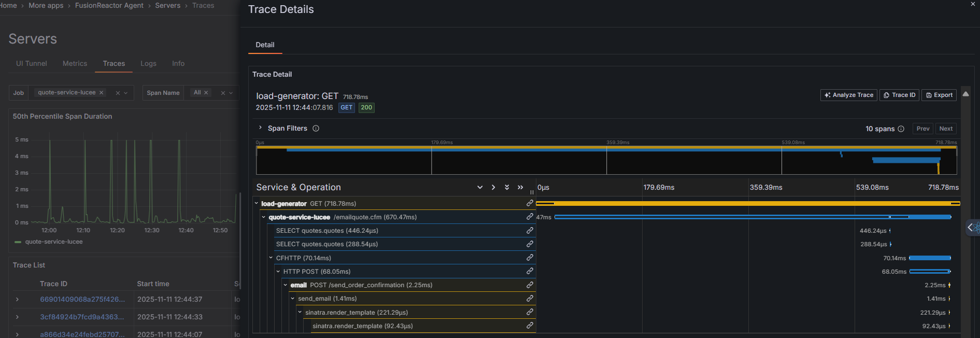980x338 pixels.
Task: Open trace 3cf84924b7fcd9a4363 link
Action: click(82, 317)
